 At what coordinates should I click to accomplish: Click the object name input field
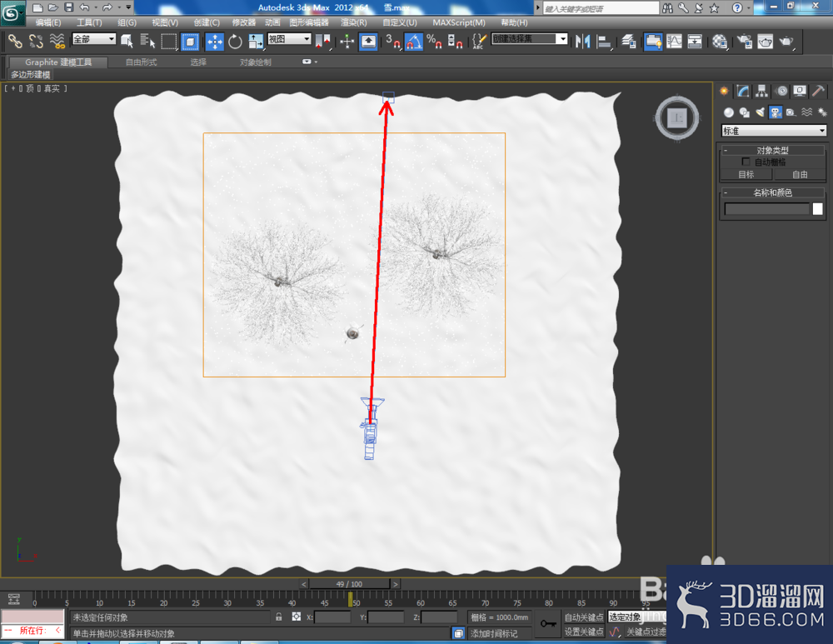766,209
